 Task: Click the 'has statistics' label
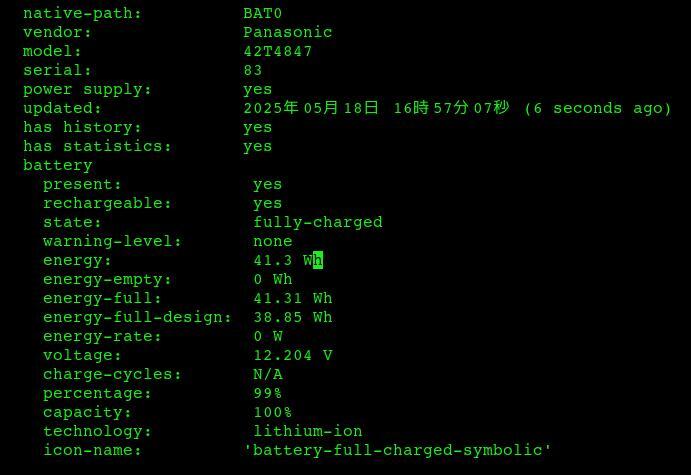click(97, 146)
